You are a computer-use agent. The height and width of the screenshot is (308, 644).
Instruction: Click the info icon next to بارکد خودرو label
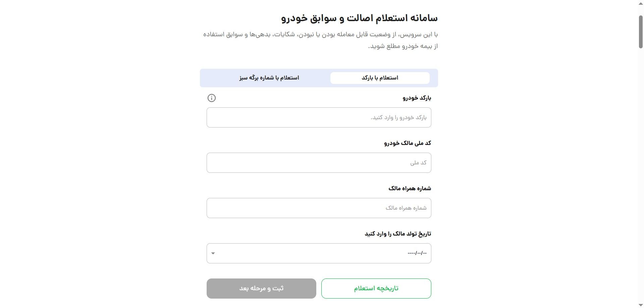pyautogui.click(x=212, y=98)
